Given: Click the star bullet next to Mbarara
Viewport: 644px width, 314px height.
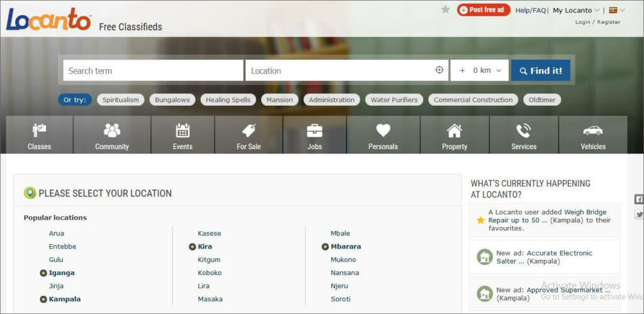Looking at the screenshot, I should (x=325, y=247).
